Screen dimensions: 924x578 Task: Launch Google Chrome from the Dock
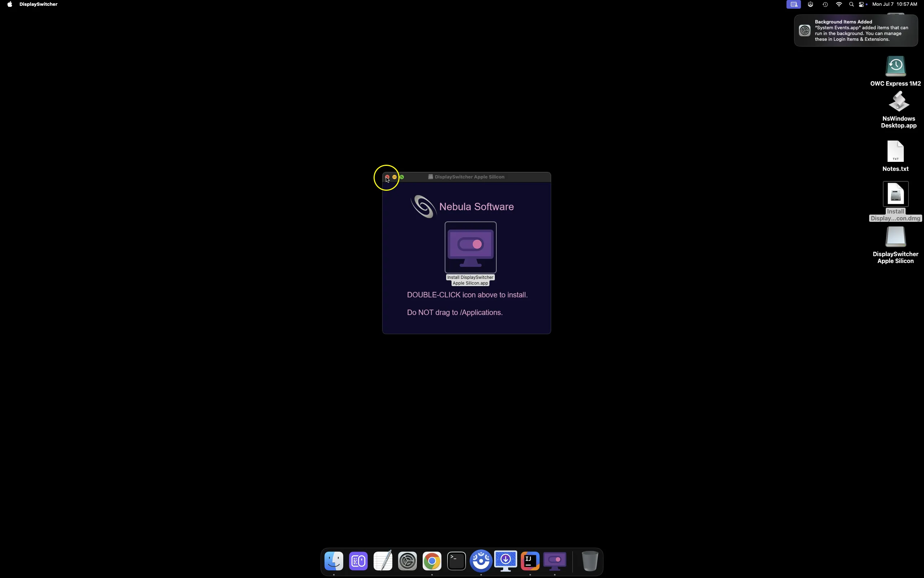click(432, 561)
